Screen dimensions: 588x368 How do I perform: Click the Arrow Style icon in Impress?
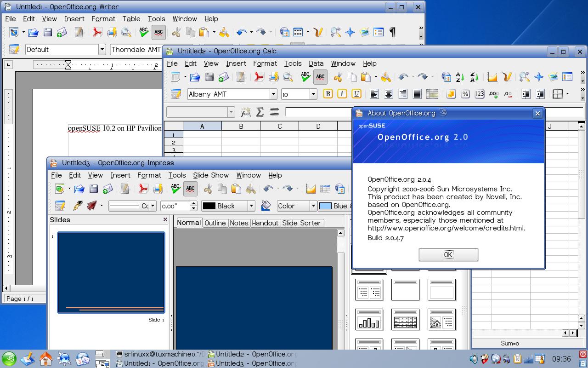(x=92, y=206)
